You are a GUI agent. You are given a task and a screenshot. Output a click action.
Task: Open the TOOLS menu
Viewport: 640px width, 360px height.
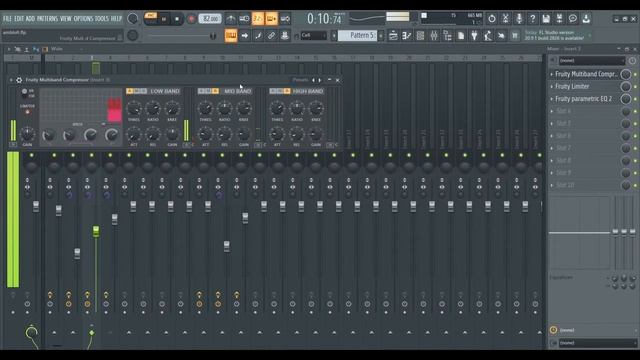[102, 19]
